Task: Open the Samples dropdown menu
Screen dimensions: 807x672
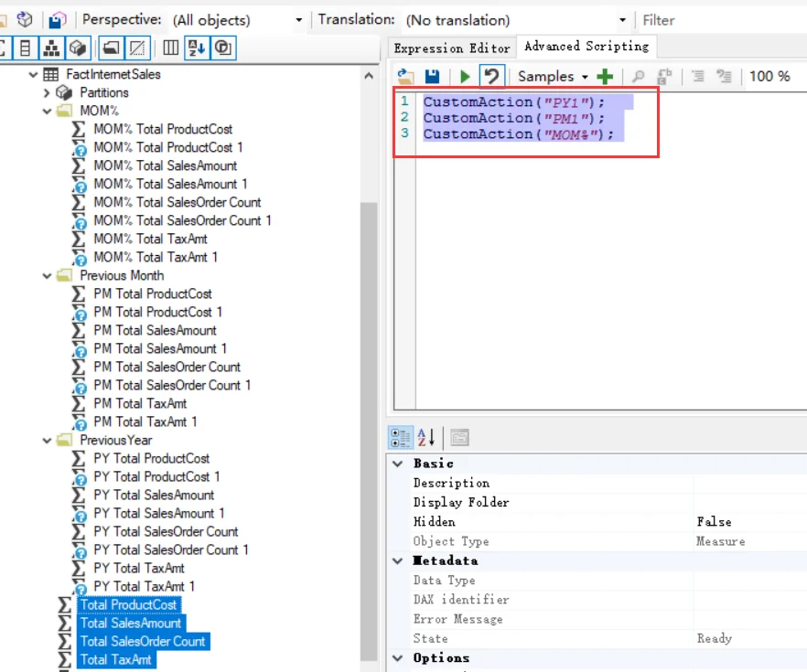Action: click(x=554, y=77)
